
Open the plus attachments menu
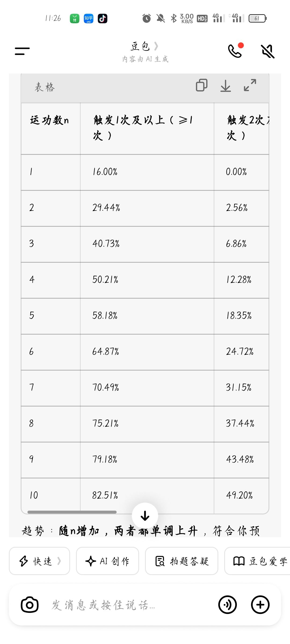coord(260,605)
